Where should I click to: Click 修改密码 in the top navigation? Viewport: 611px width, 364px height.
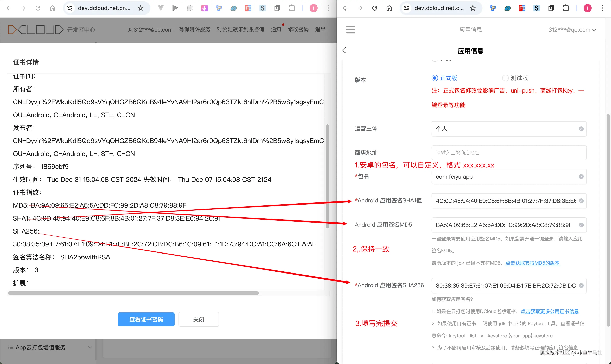click(x=298, y=29)
